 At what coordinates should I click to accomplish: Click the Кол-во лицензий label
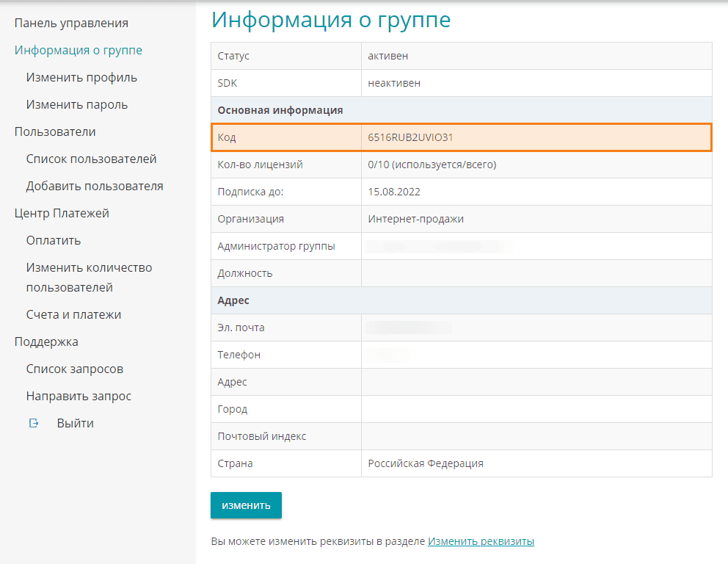tap(260, 164)
